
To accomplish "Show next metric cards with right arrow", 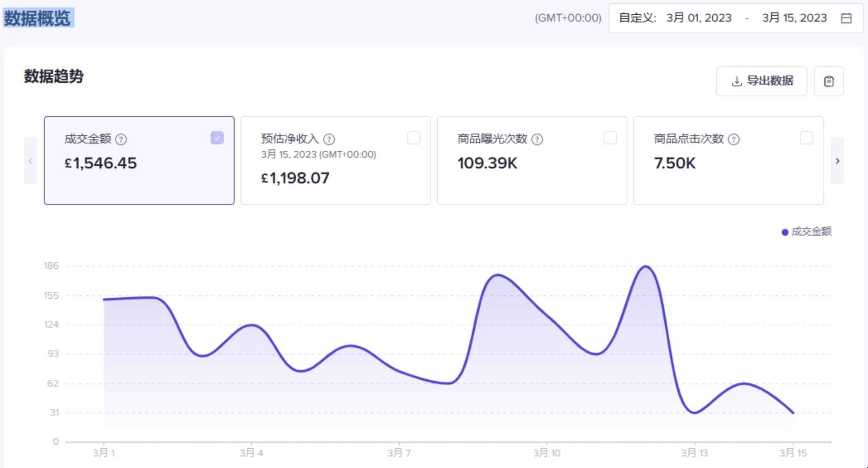I will 837,161.
